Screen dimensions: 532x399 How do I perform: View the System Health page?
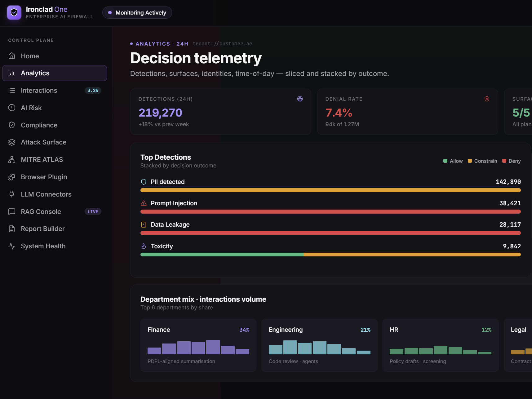pos(55,246)
